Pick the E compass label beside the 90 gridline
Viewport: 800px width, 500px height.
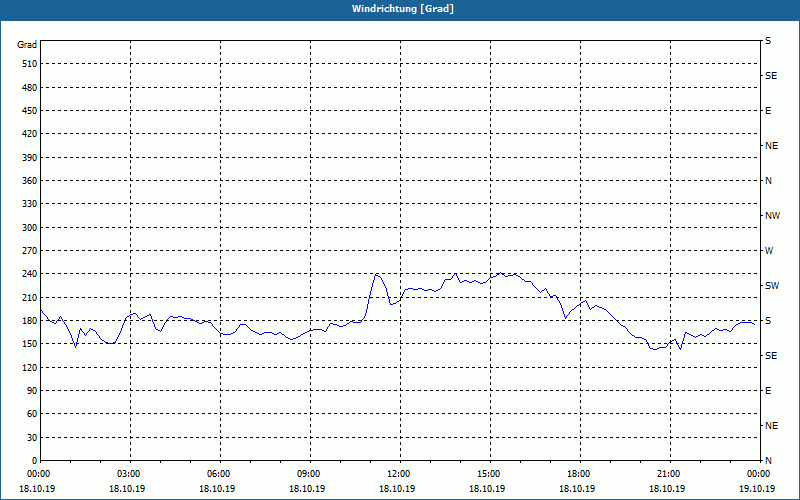pos(768,391)
